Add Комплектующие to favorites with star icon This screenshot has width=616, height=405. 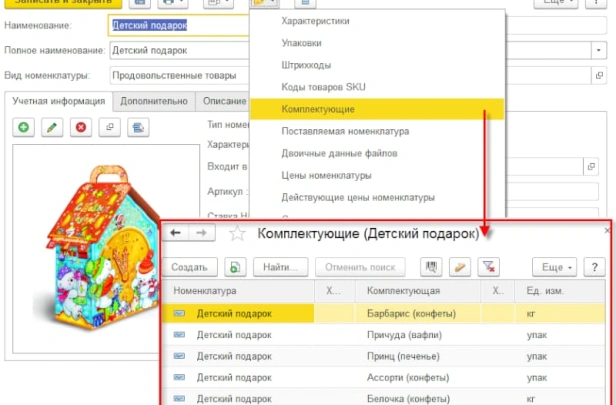(x=237, y=234)
